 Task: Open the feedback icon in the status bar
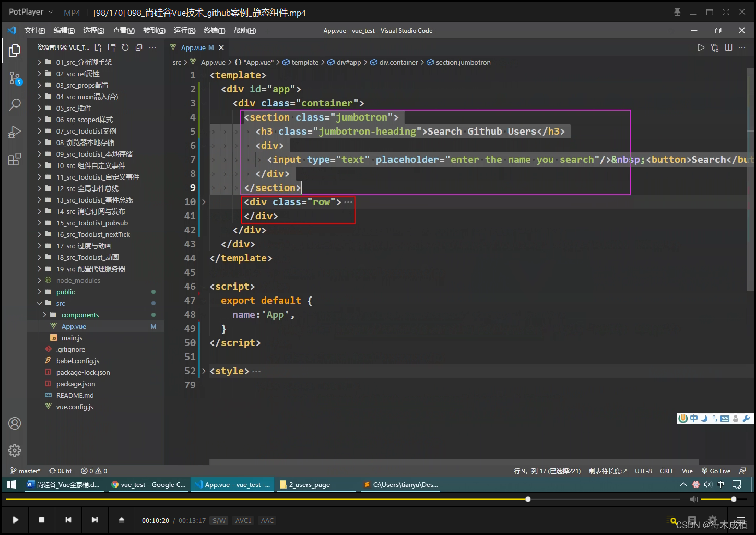pyautogui.click(x=743, y=471)
